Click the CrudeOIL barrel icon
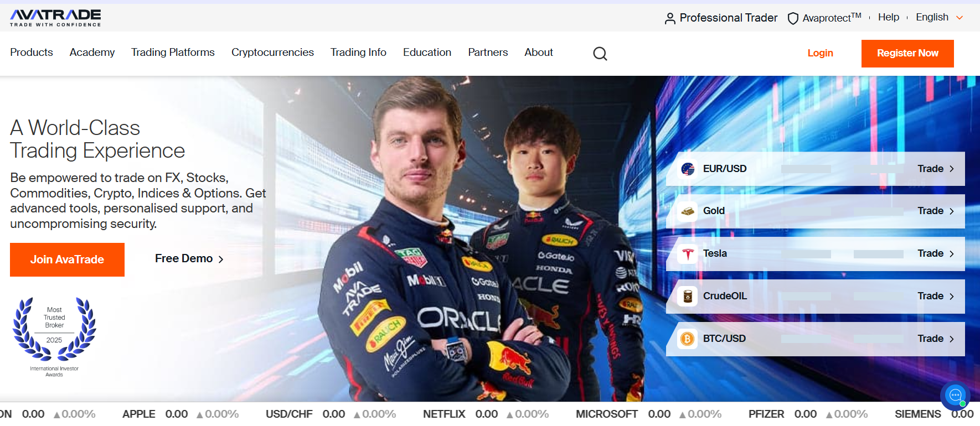Image resolution: width=980 pixels, height=426 pixels. (688, 296)
